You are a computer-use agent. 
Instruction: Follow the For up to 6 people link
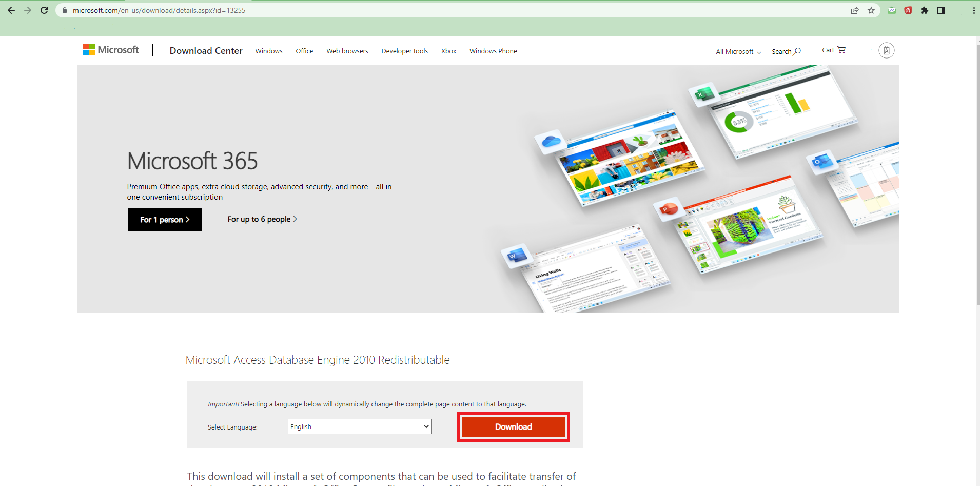(x=262, y=219)
